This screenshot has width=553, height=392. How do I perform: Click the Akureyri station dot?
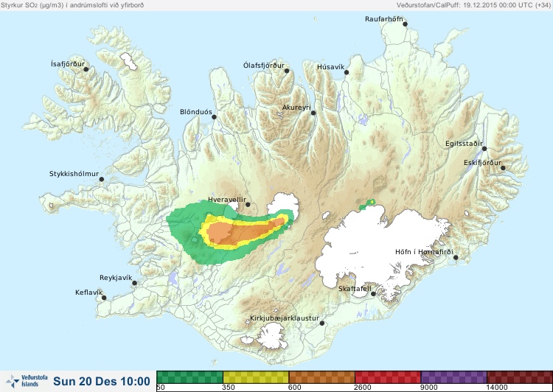313,113
